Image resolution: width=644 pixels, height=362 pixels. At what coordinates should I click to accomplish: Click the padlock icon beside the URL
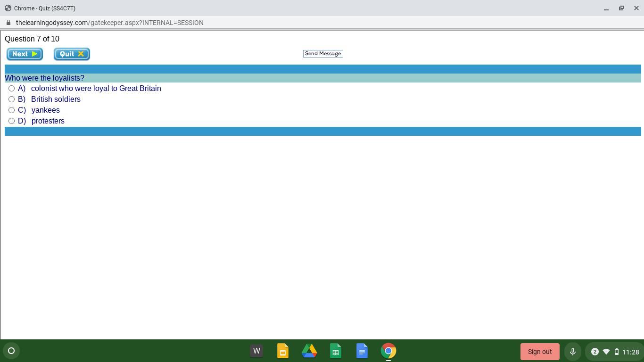[8, 23]
